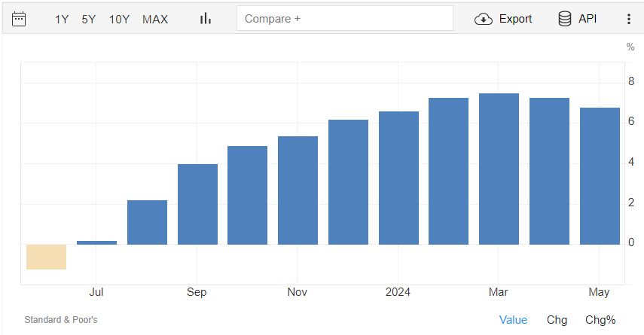Click the May axis label
Viewport: 644px width, 335px height.
pos(599,292)
